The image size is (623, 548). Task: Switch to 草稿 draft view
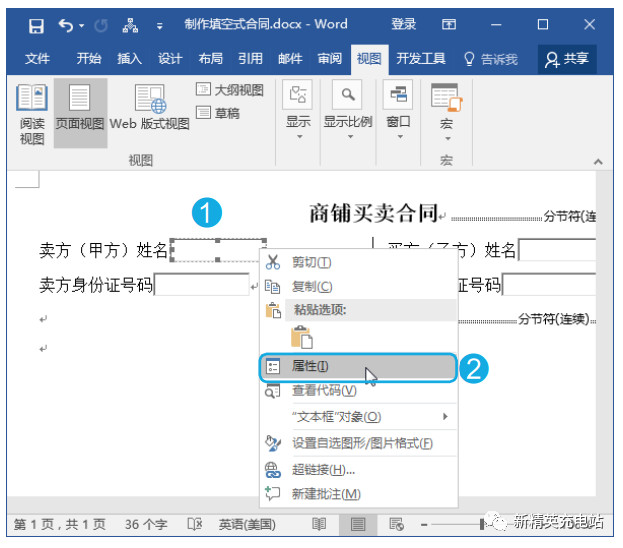click(x=218, y=113)
